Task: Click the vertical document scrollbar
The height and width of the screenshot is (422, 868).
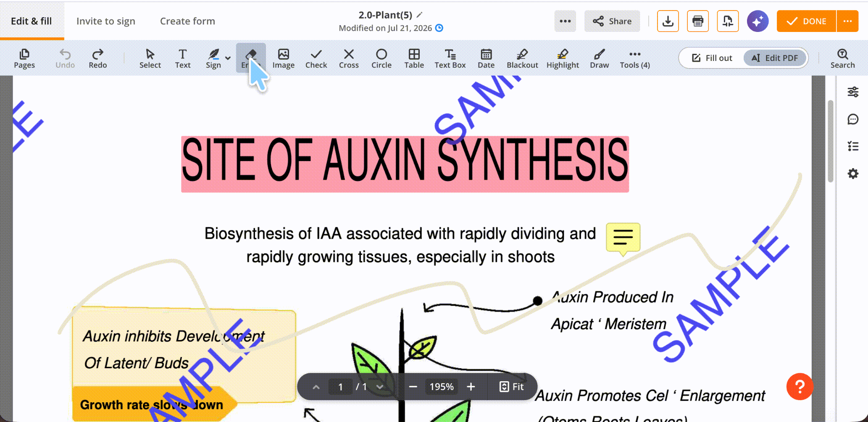Action: (830, 141)
